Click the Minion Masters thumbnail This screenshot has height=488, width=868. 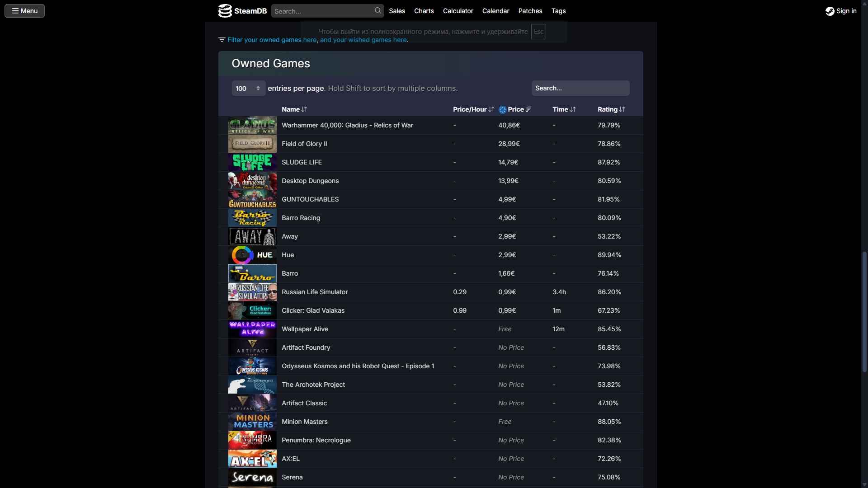point(252,422)
